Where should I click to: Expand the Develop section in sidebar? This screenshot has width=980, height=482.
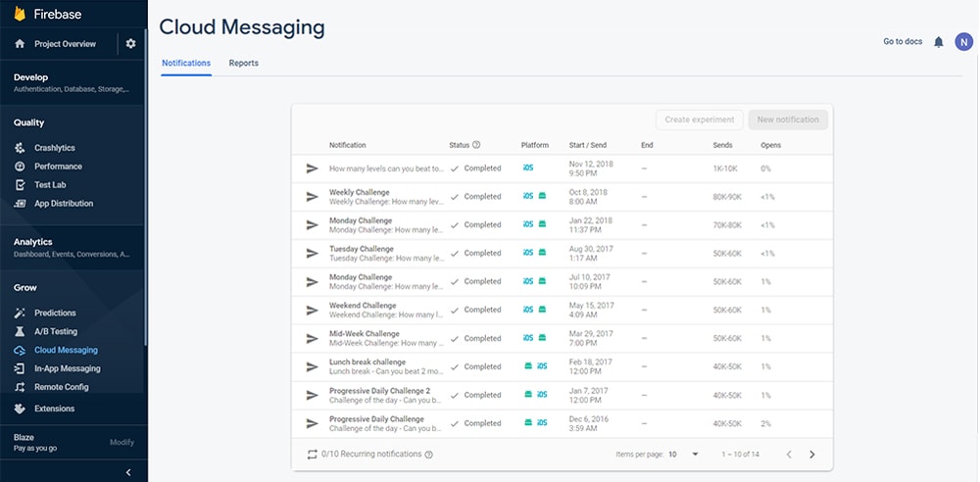coord(72,82)
